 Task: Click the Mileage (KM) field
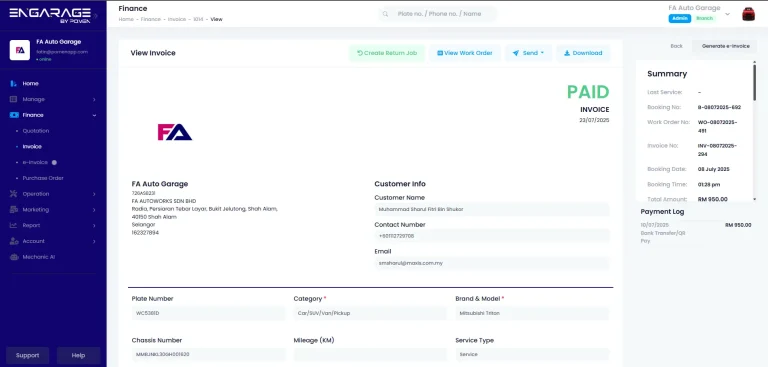point(370,354)
